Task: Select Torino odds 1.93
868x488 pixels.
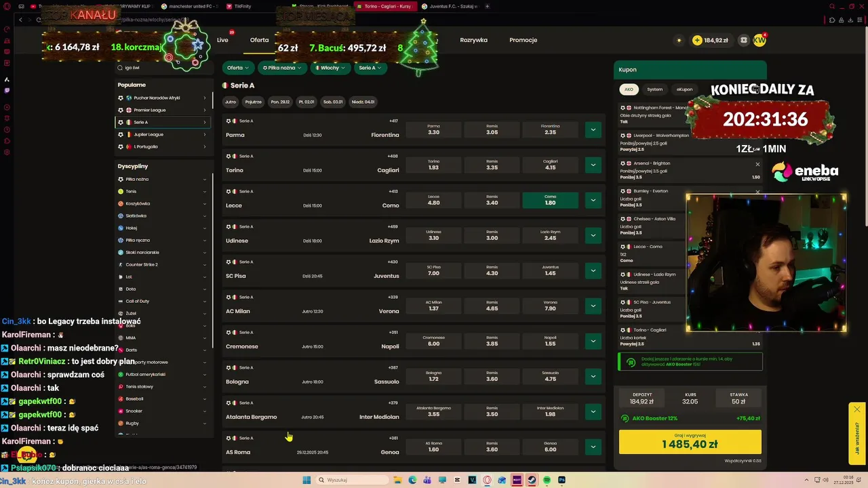Action: click(x=434, y=165)
